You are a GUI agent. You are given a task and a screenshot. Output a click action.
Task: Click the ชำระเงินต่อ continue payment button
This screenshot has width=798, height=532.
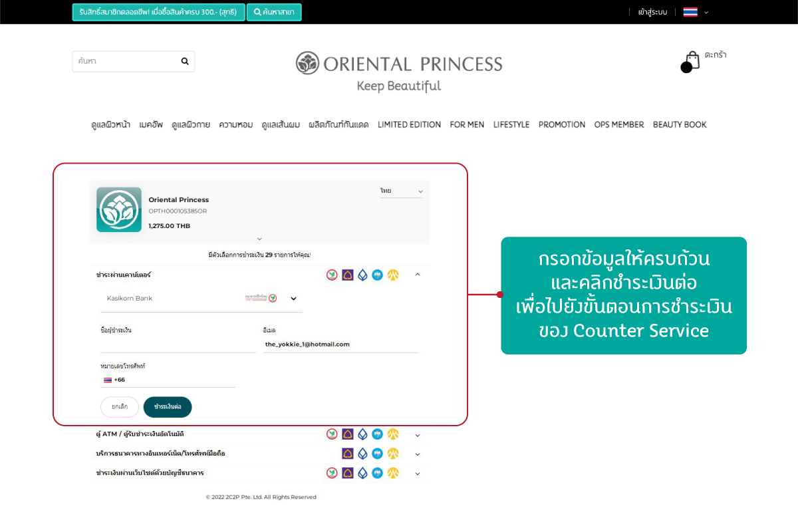168,407
